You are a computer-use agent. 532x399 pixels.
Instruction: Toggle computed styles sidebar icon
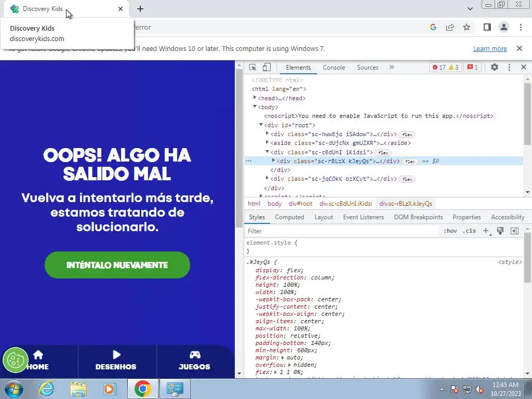[x=514, y=231]
